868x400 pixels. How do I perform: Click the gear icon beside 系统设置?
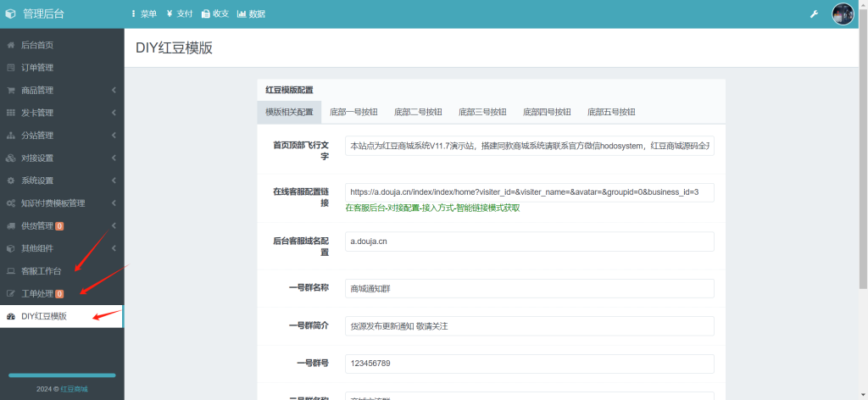pos(10,181)
